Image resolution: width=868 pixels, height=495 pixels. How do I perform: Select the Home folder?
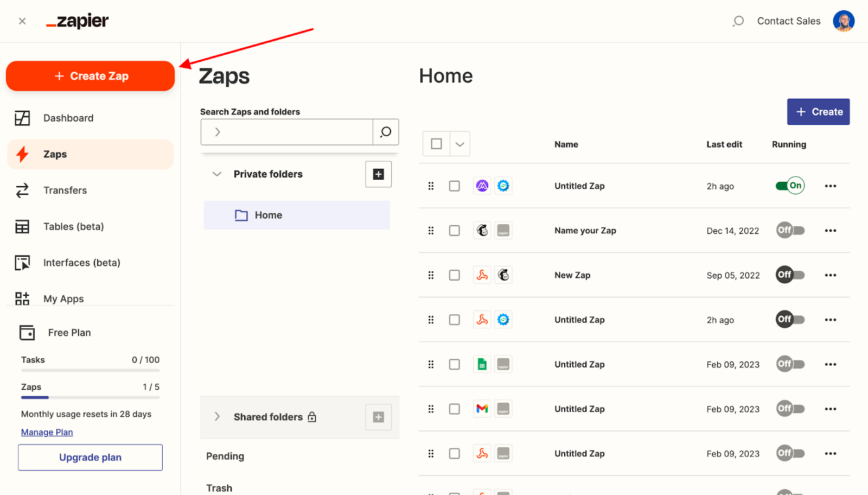pyautogui.click(x=297, y=215)
